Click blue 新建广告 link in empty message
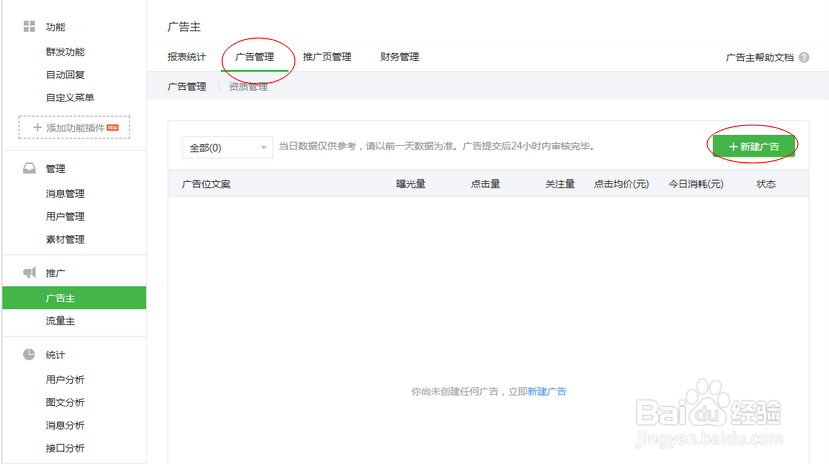The image size is (829, 467). [547, 391]
